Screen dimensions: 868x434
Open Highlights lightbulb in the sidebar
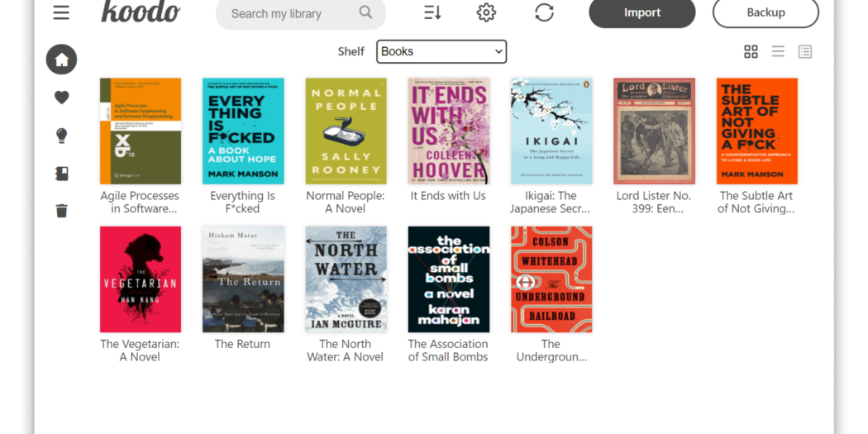tap(61, 136)
